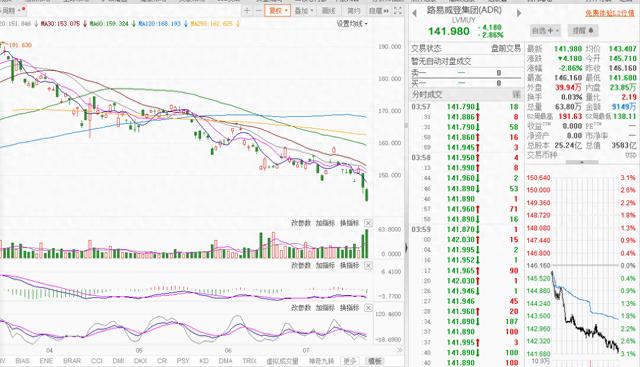640x367 pixels.
Task: Close the volume indicator panel
Action: [368, 223]
